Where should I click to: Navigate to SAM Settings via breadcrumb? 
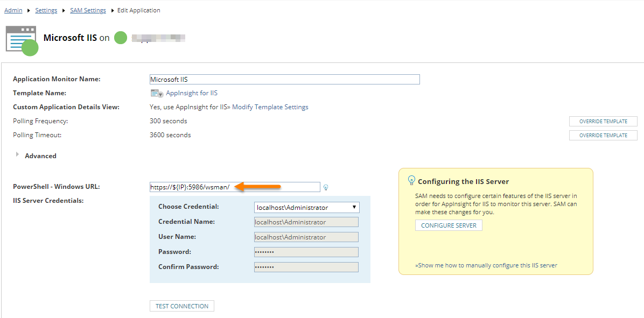[88, 10]
